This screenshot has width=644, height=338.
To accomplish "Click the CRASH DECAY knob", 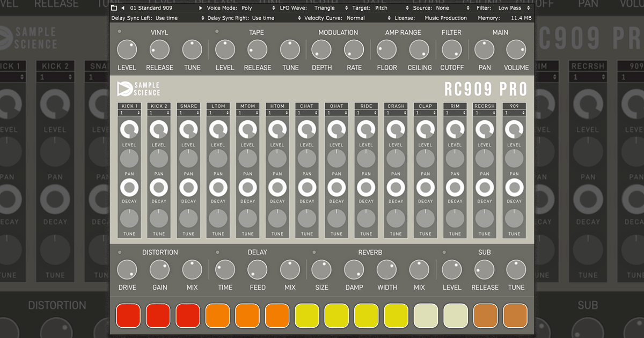I will [396, 187].
